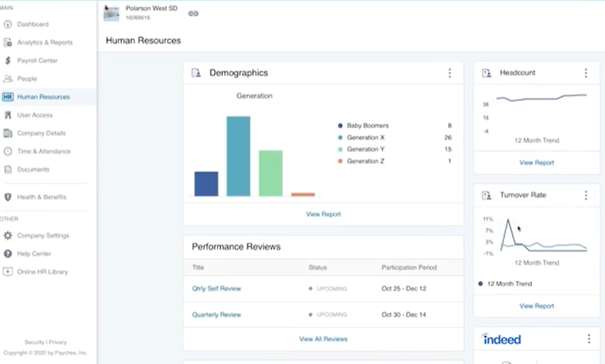Open Health & Benefits section
Image resolution: width=605 pixels, height=364 pixels.
click(42, 197)
